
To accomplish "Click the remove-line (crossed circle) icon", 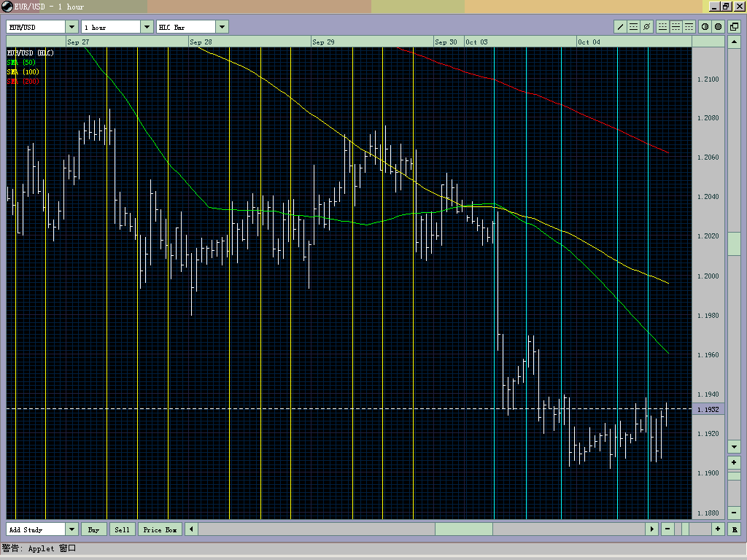I will (x=647, y=26).
